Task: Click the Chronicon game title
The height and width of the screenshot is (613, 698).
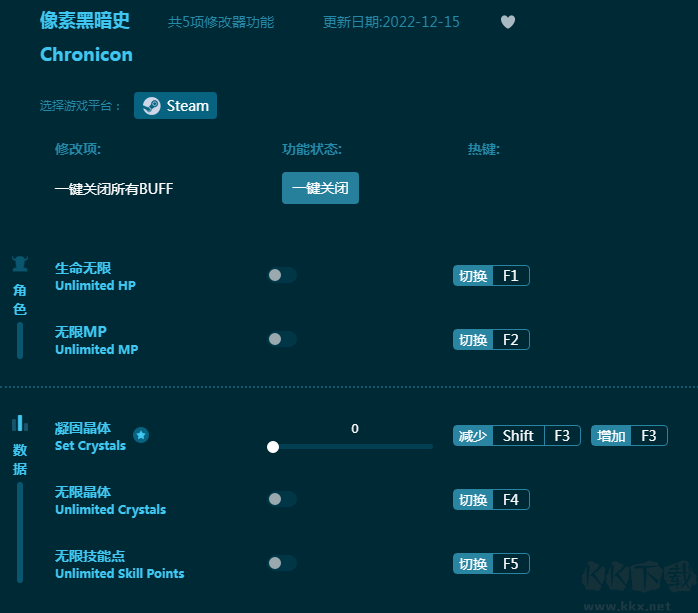Action: click(86, 55)
